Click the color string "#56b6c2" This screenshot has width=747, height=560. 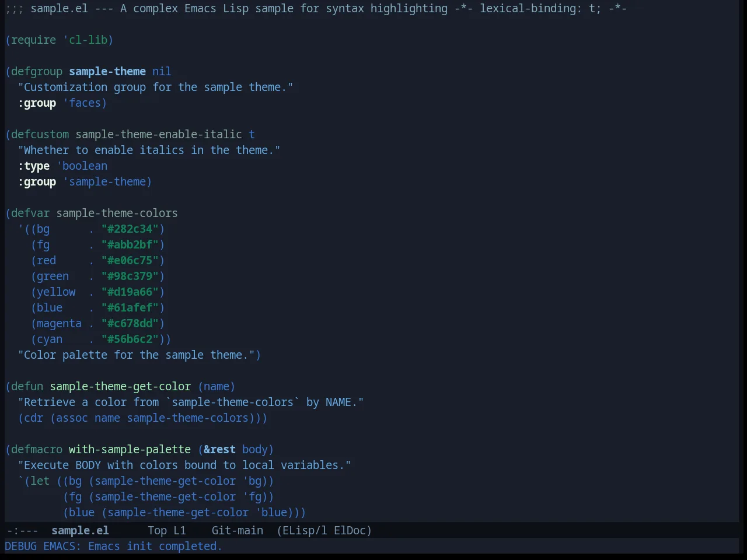coord(130,339)
